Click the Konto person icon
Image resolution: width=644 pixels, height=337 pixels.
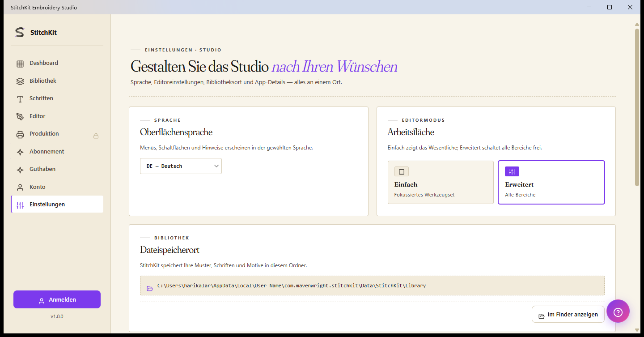click(x=20, y=188)
